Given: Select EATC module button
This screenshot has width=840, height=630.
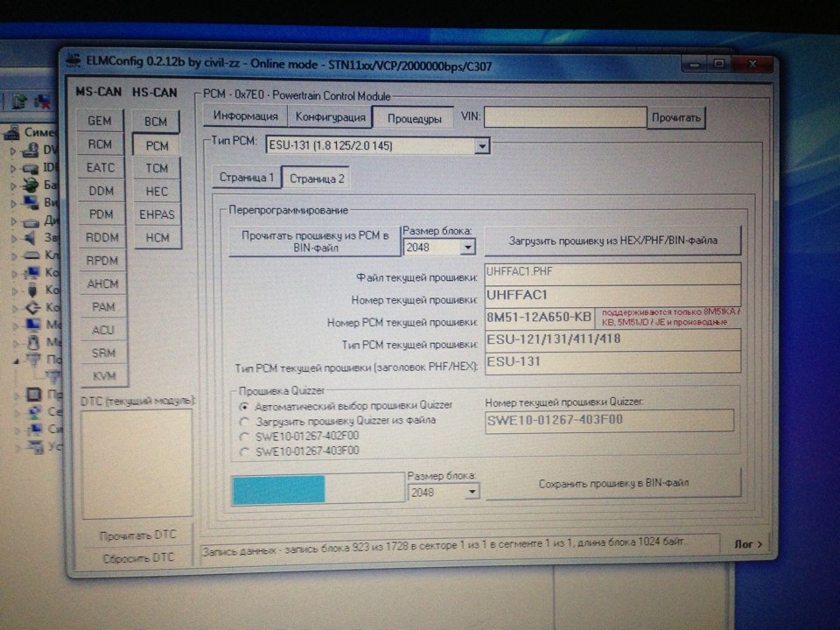Looking at the screenshot, I should pos(101,168).
